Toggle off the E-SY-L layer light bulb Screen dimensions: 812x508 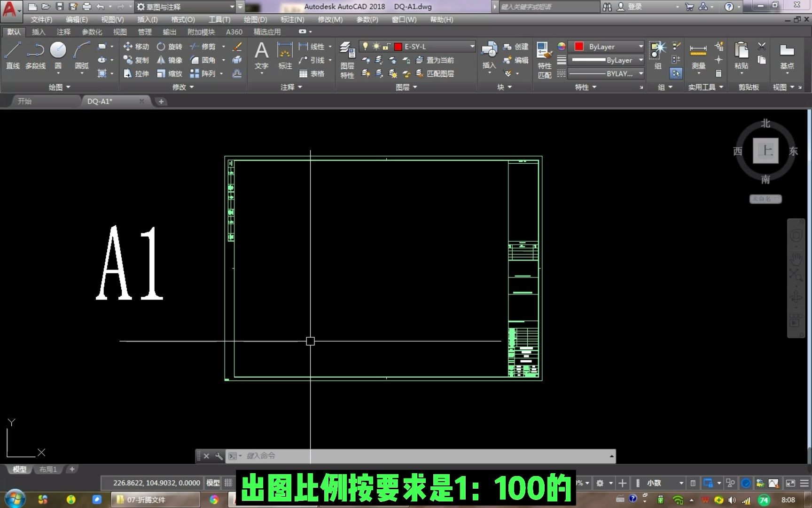click(366, 47)
